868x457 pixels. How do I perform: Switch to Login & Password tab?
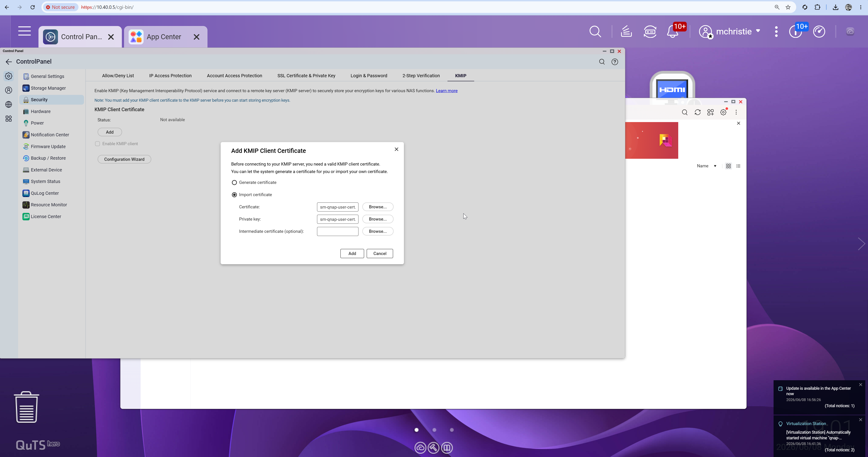tap(369, 76)
